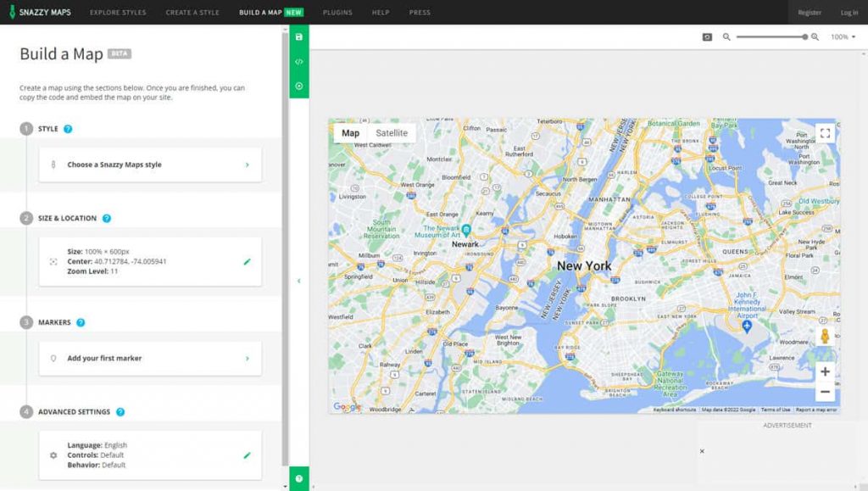
Task: Expand the style chooser chevron
Action: (248, 165)
